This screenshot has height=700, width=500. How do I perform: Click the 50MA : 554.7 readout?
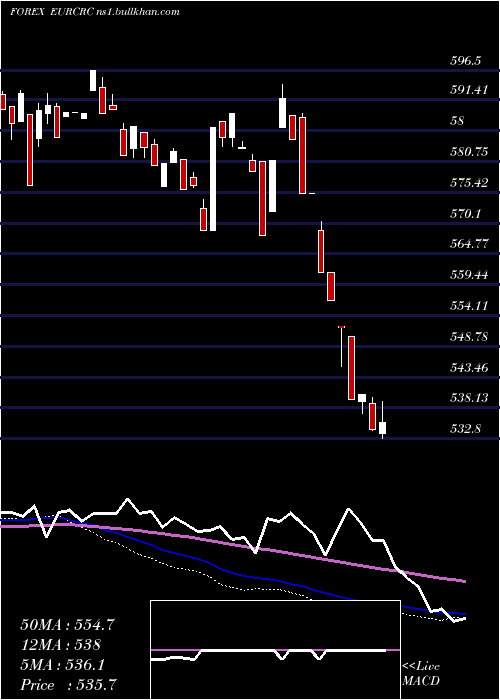(x=68, y=625)
